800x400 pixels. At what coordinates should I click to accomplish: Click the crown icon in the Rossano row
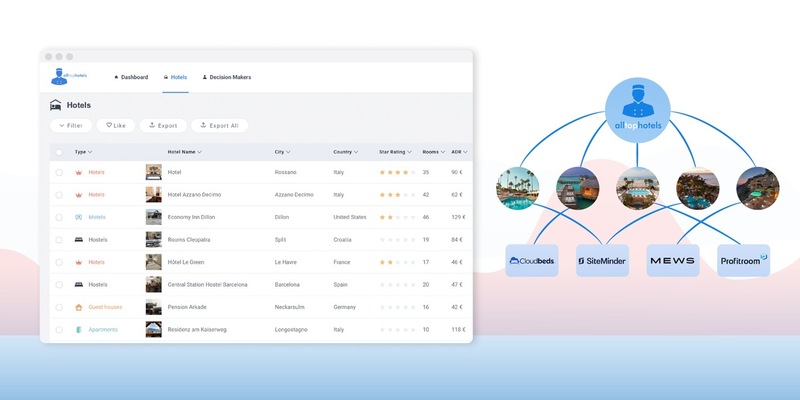(79, 172)
